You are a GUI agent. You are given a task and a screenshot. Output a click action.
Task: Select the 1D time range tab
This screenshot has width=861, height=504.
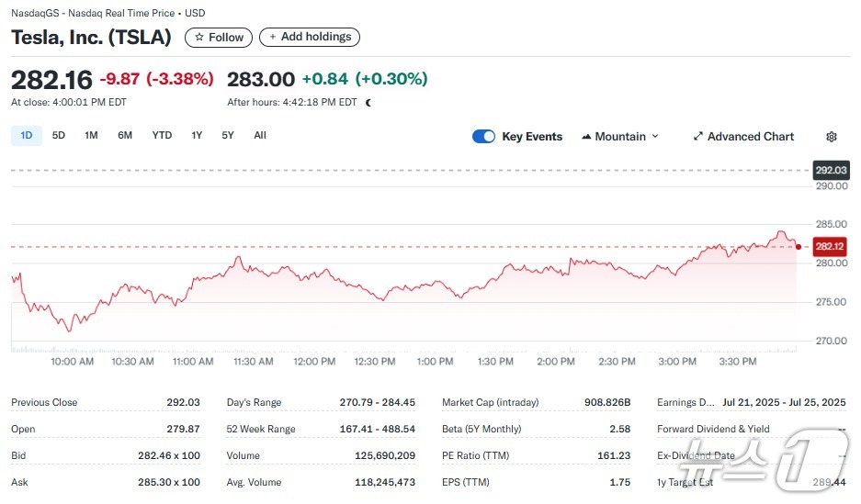(27, 136)
